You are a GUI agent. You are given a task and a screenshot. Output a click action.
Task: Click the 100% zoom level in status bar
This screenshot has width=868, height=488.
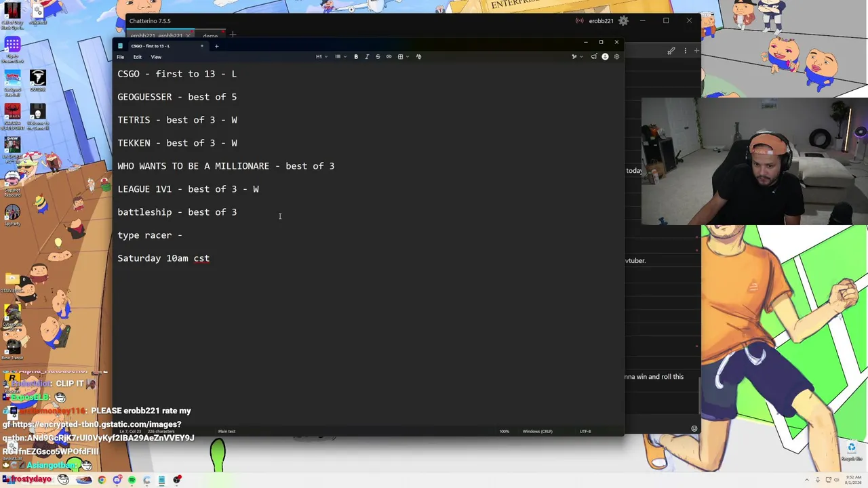coord(505,432)
